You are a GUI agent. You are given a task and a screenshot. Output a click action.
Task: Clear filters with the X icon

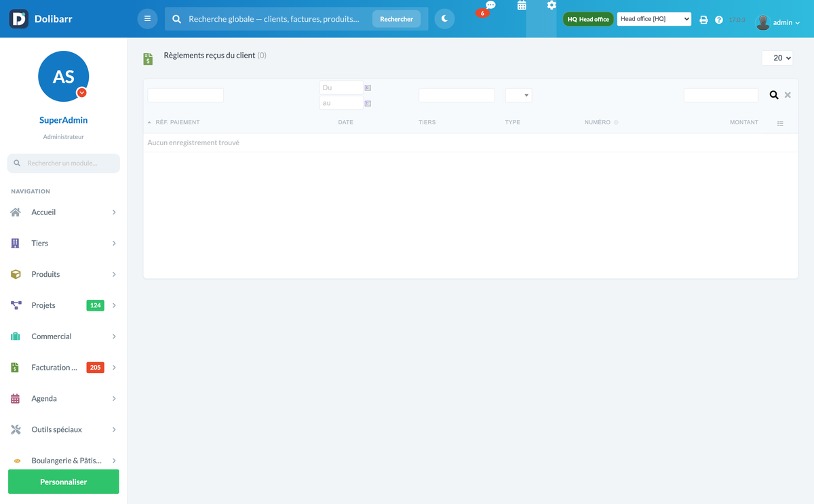pyautogui.click(x=788, y=95)
